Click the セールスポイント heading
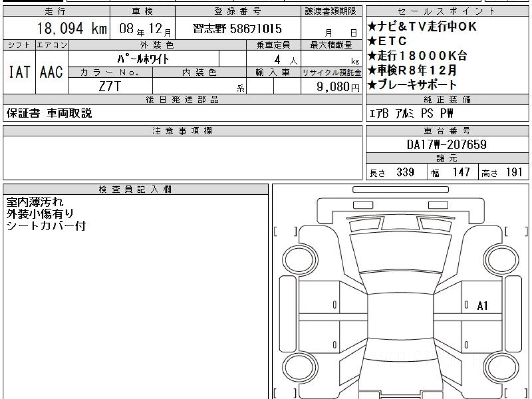The width and height of the screenshot is (532, 399). pyautogui.click(x=448, y=11)
